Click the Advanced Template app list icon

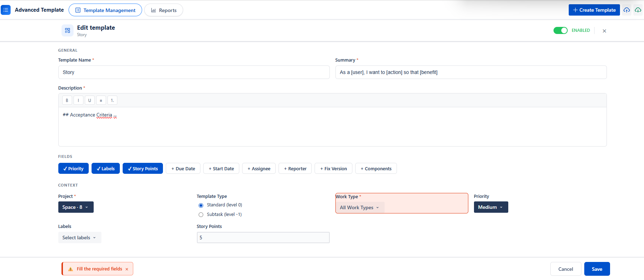pyautogui.click(x=6, y=10)
